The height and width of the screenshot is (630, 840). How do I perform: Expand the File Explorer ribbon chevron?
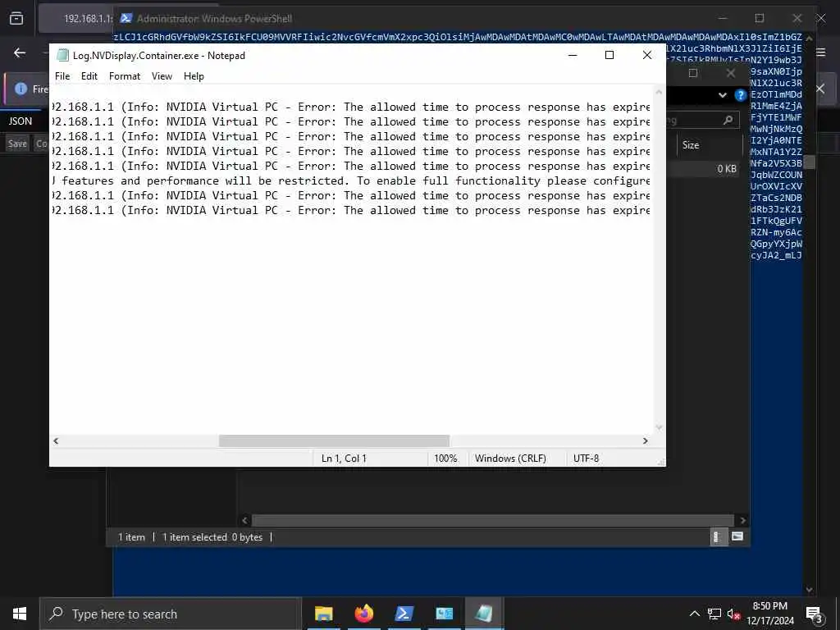pyautogui.click(x=723, y=95)
